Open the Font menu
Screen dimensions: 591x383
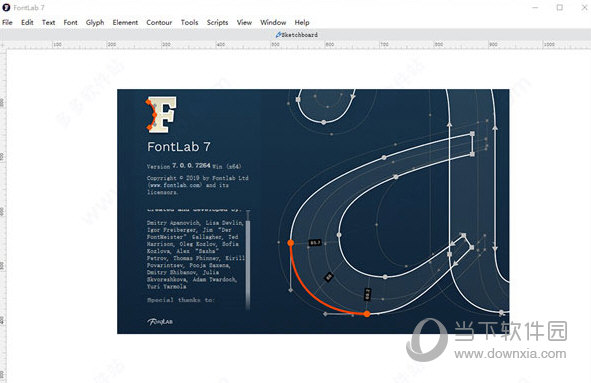click(70, 23)
